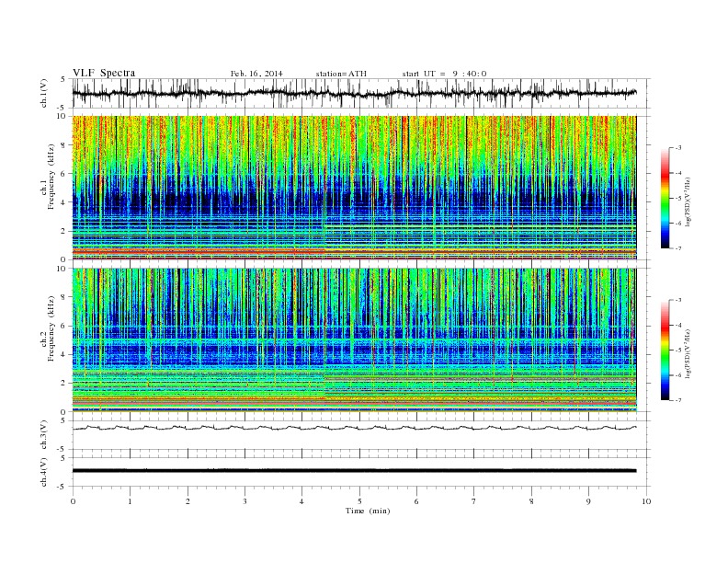Click the ch.1 "Frequency (kHz)" axis label

pyautogui.click(x=51, y=176)
